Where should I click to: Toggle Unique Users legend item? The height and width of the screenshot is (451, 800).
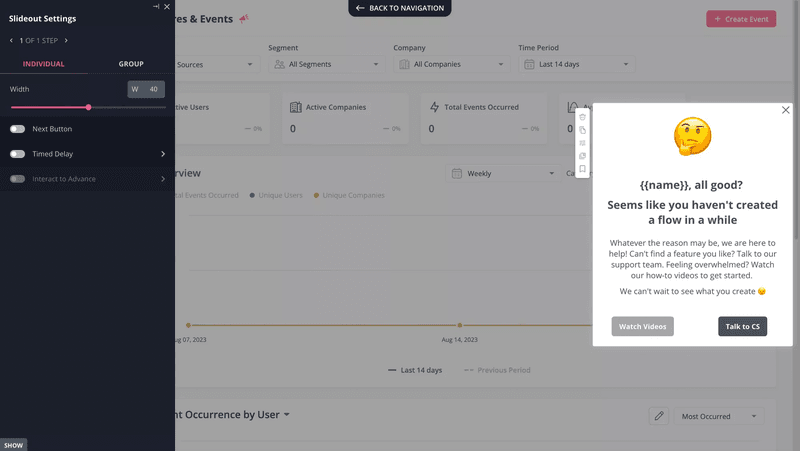pos(276,195)
